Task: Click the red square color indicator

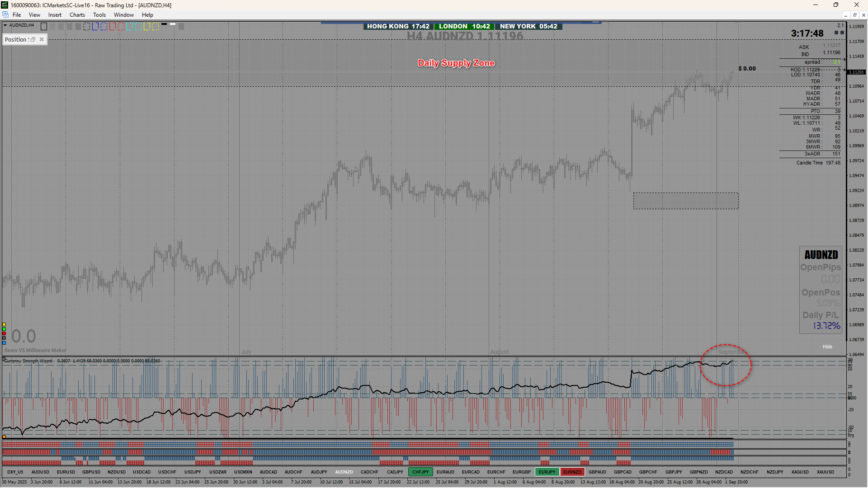Action: click(4, 333)
